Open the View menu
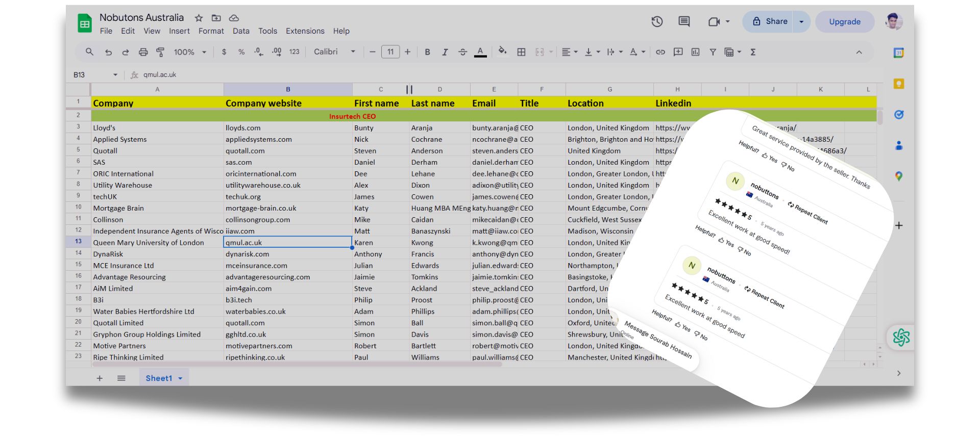Viewport: 980px width, 440px height. pos(152,31)
